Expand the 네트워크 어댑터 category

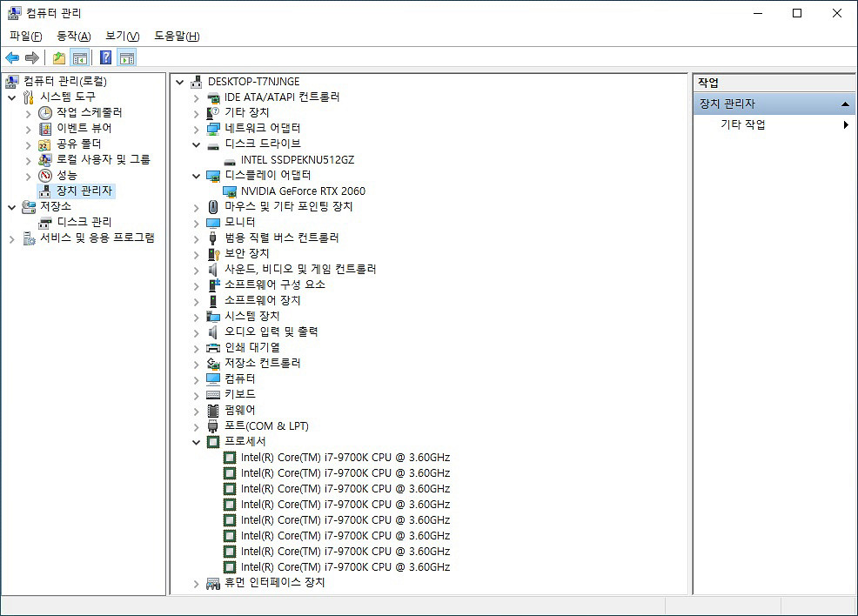[x=197, y=130]
